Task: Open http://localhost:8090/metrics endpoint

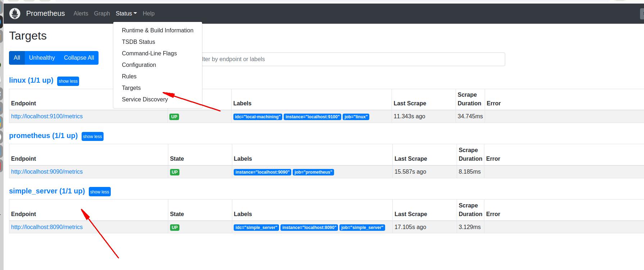Action: [x=47, y=227]
